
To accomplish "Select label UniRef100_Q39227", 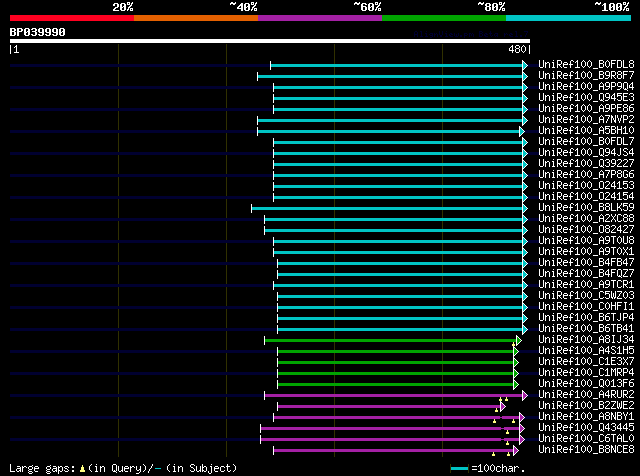I will pos(586,164).
